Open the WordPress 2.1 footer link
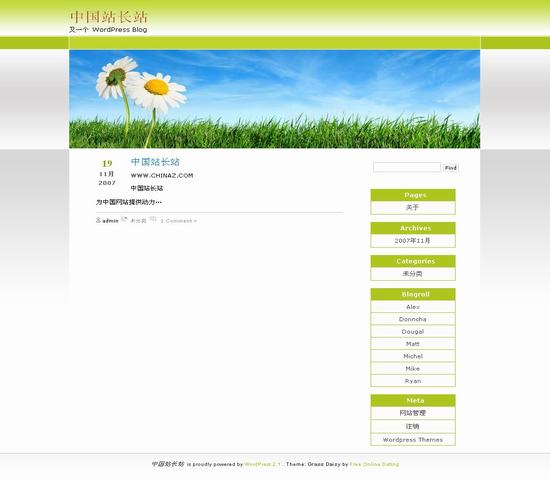550x480 pixels. point(262,464)
